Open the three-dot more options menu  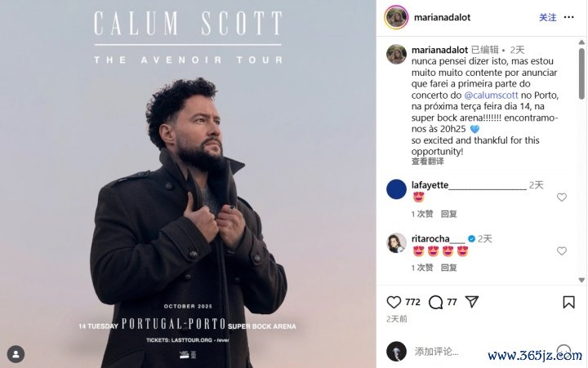569,17
